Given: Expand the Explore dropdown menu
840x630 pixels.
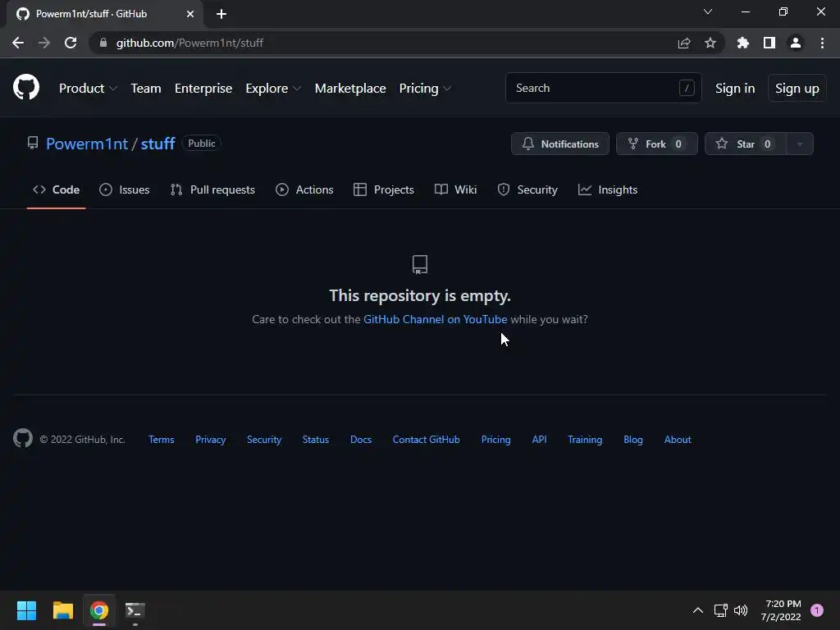Looking at the screenshot, I should [273, 89].
